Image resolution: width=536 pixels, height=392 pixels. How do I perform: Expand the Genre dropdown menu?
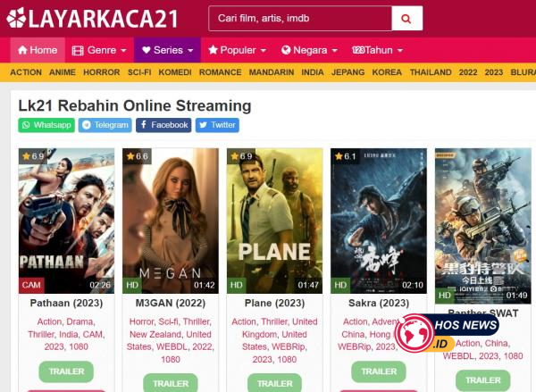(x=99, y=50)
